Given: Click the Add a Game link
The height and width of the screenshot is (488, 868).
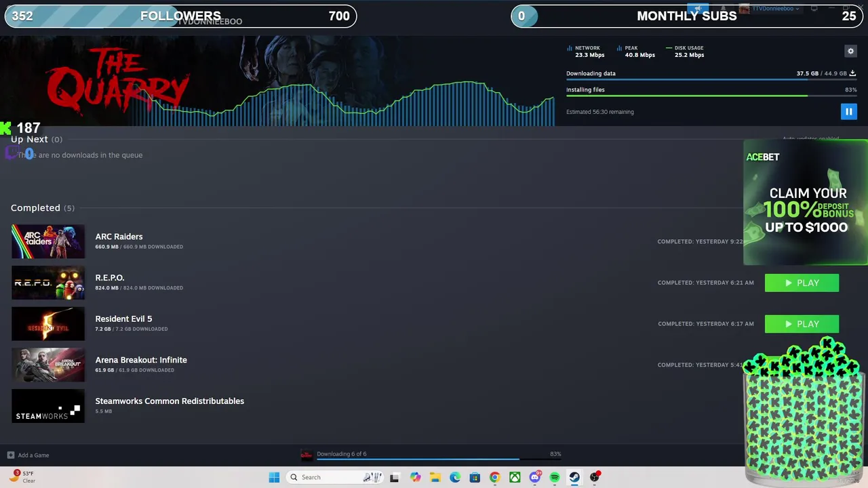Looking at the screenshot, I should (33, 455).
